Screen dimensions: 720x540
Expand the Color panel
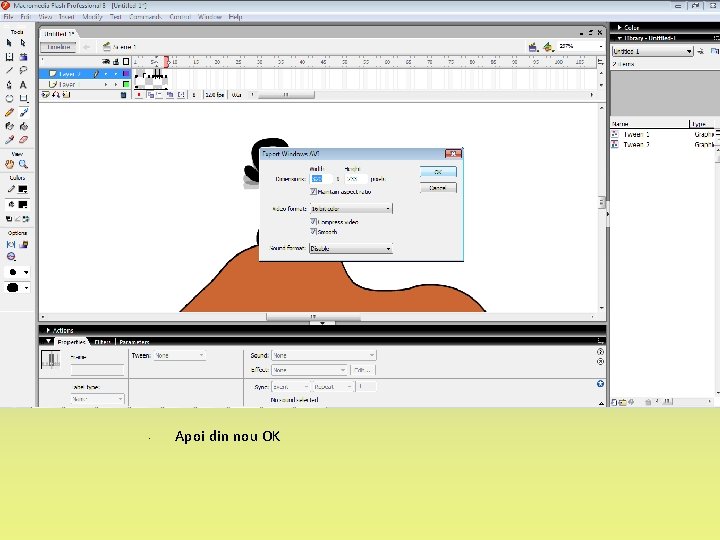619,28
